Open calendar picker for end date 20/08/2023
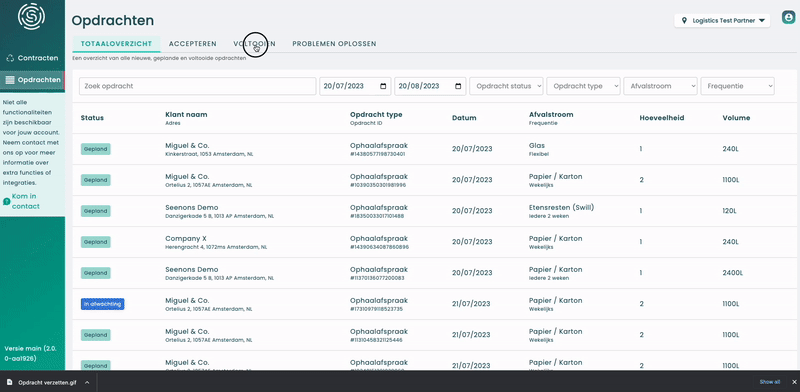This screenshot has height=392, width=800. [458, 86]
